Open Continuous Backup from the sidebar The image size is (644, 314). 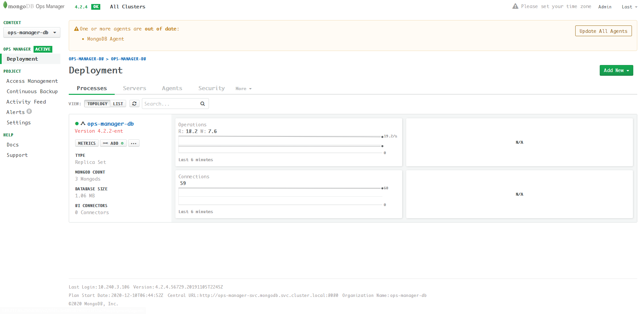[x=32, y=91]
